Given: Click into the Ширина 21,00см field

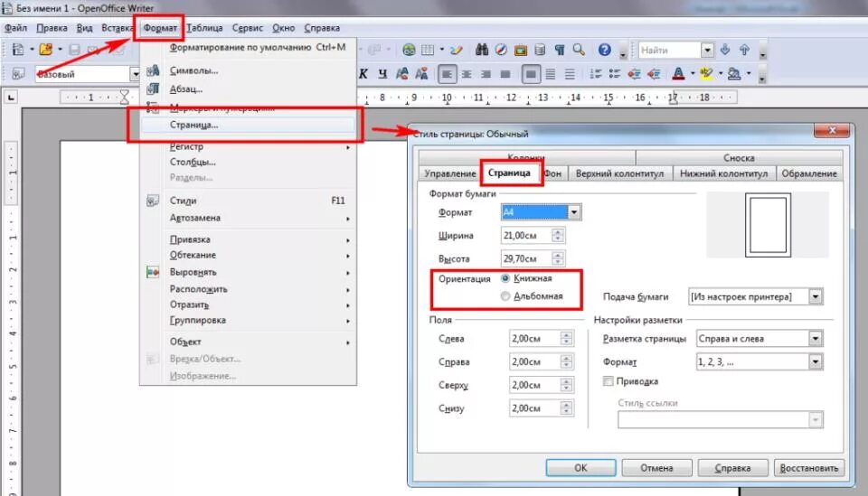Looking at the screenshot, I should pos(526,236).
